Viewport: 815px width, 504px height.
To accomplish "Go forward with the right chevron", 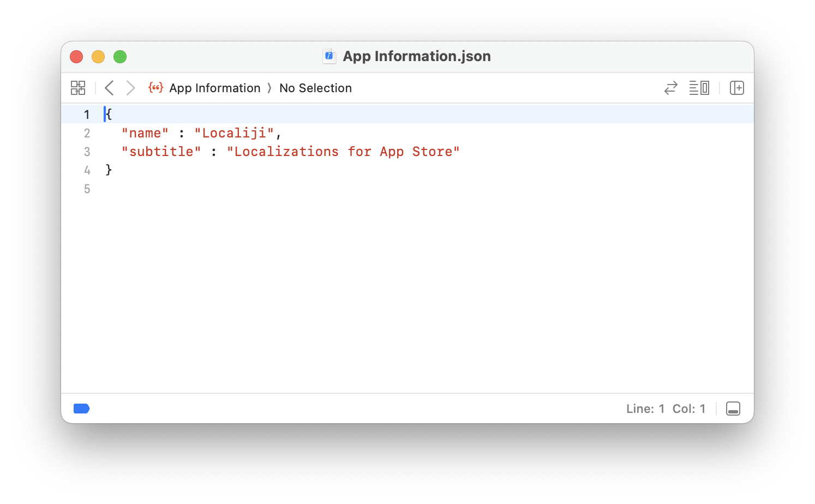I will [x=130, y=88].
